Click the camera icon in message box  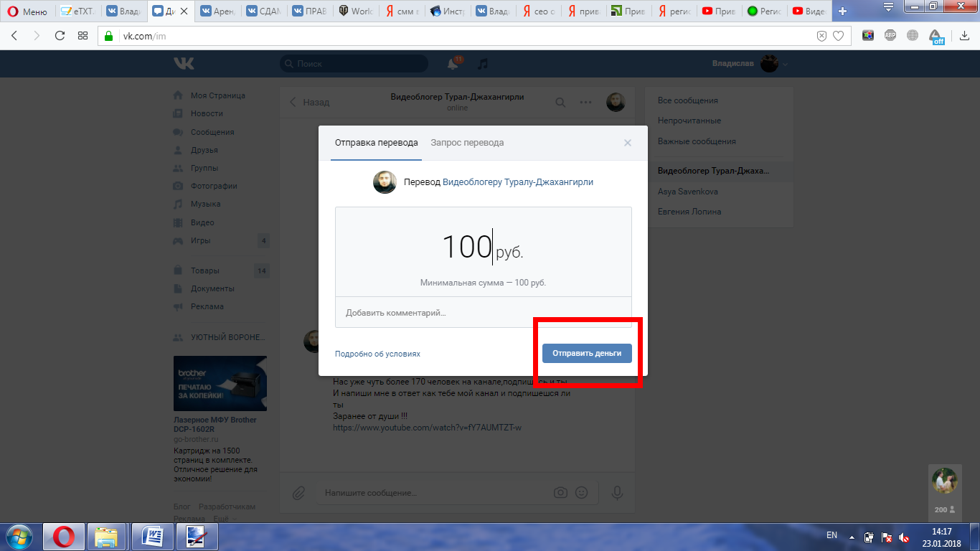pyautogui.click(x=560, y=493)
